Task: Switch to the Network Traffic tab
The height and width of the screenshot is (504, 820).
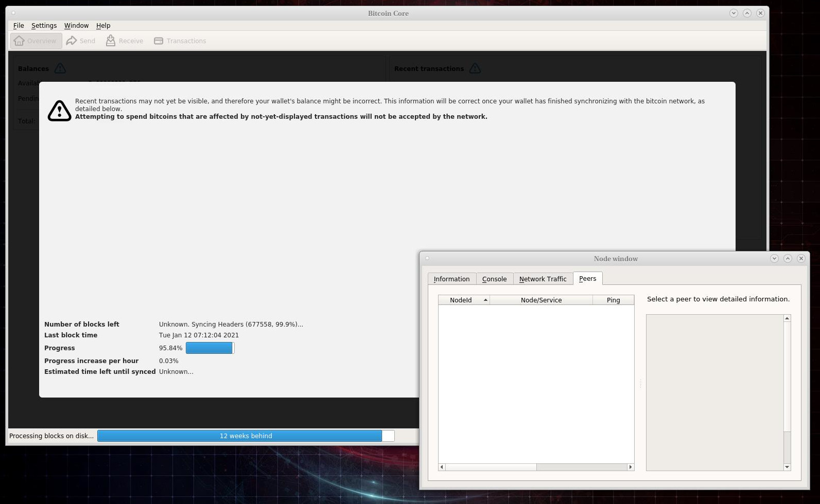Action: [x=543, y=279]
